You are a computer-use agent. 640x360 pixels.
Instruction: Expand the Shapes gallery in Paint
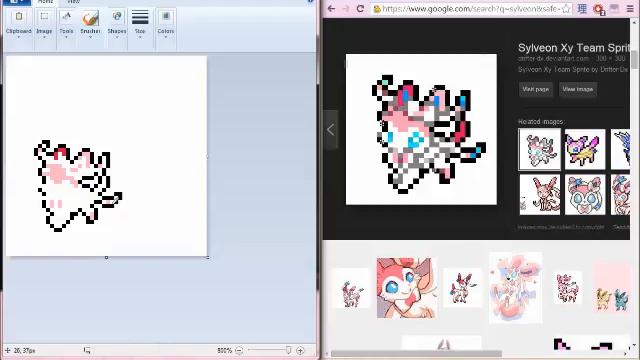(117, 24)
